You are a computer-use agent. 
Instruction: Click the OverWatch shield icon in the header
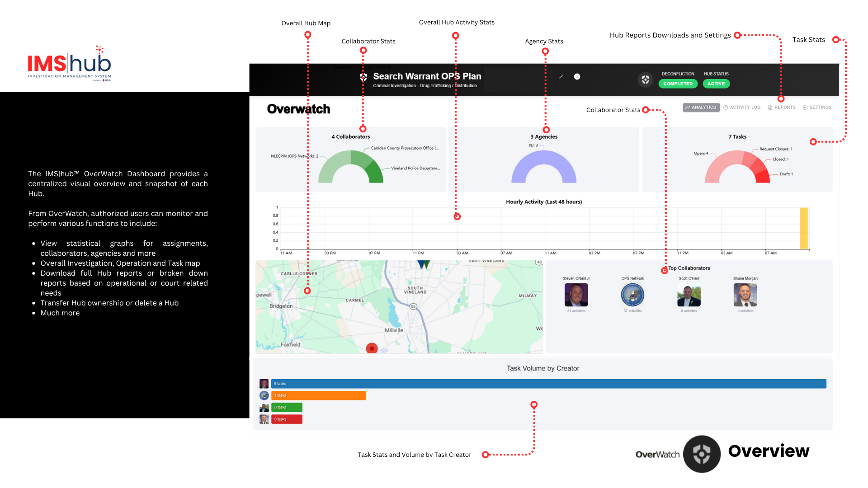pos(645,80)
